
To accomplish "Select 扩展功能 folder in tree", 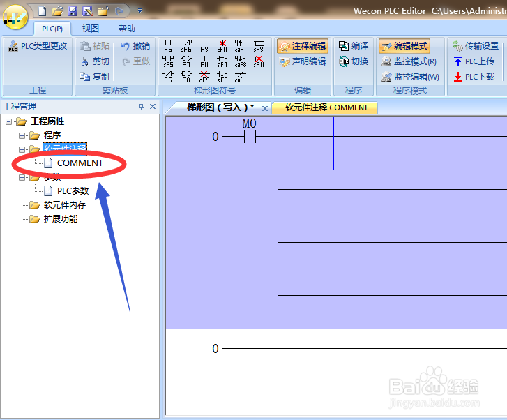I will [61, 219].
